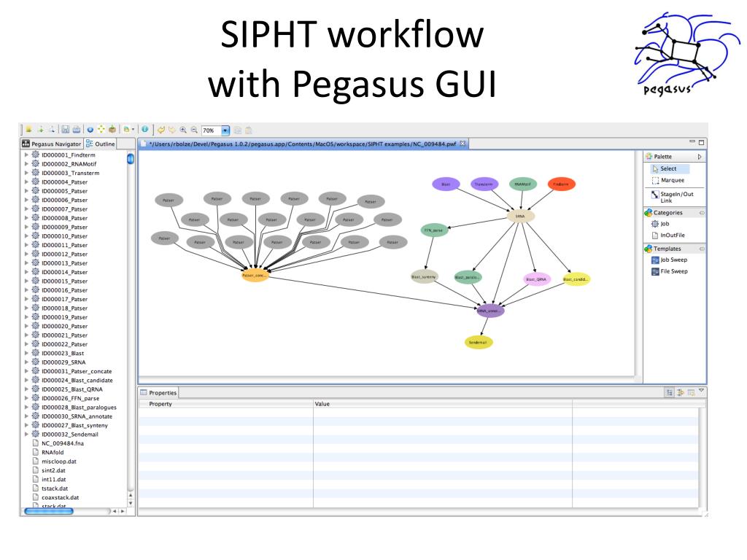
Task: Select NC_009484.fna file in tree
Action: click(62, 443)
